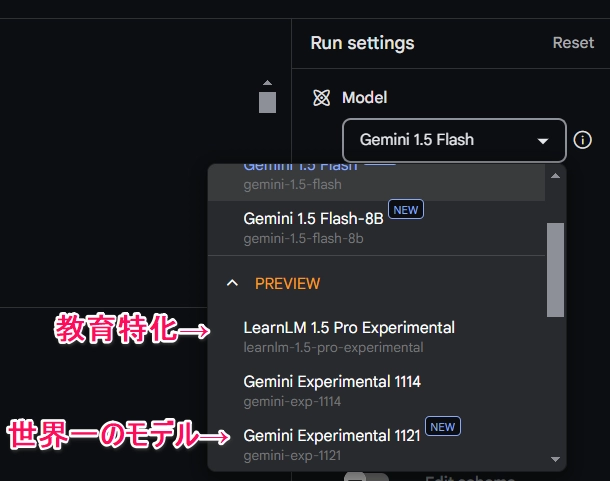Click the dropdown list scroll-up arrow

[555, 176]
